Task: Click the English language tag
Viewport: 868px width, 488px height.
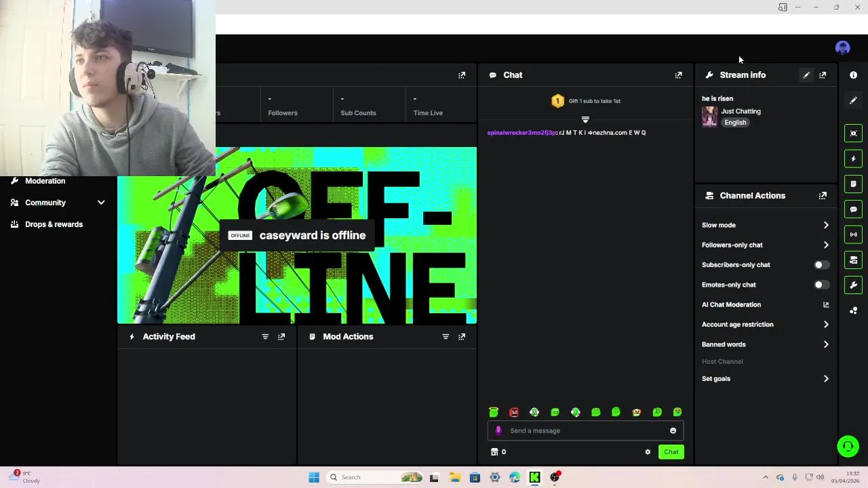Action: pyautogui.click(x=735, y=123)
